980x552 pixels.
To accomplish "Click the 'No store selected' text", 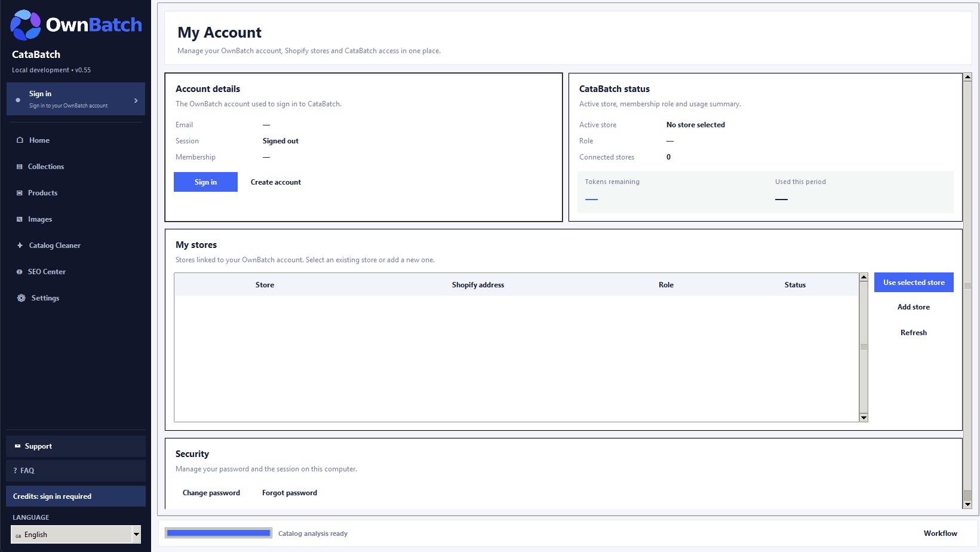I will tap(696, 125).
